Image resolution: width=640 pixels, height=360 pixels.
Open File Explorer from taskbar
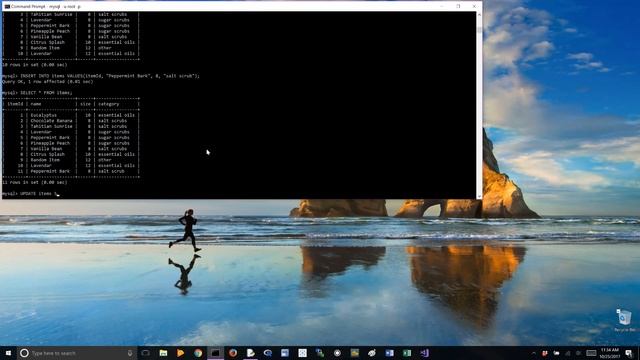coord(163,353)
